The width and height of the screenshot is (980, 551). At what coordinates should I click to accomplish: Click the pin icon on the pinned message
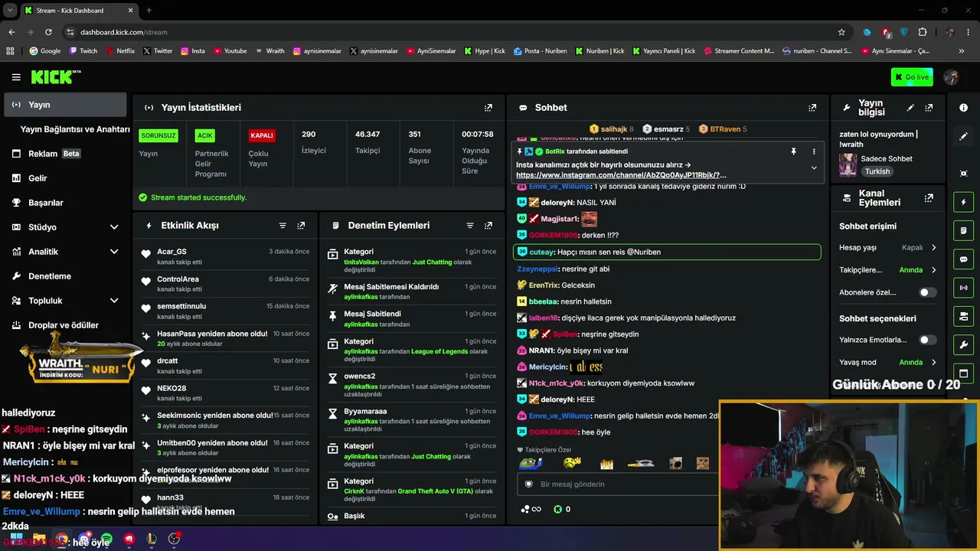click(x=793, y=152)
